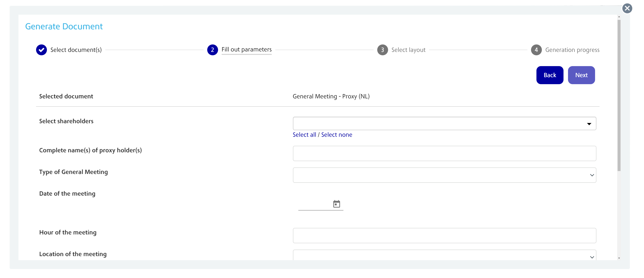Jump to Select layout step

tap(408, 50)
